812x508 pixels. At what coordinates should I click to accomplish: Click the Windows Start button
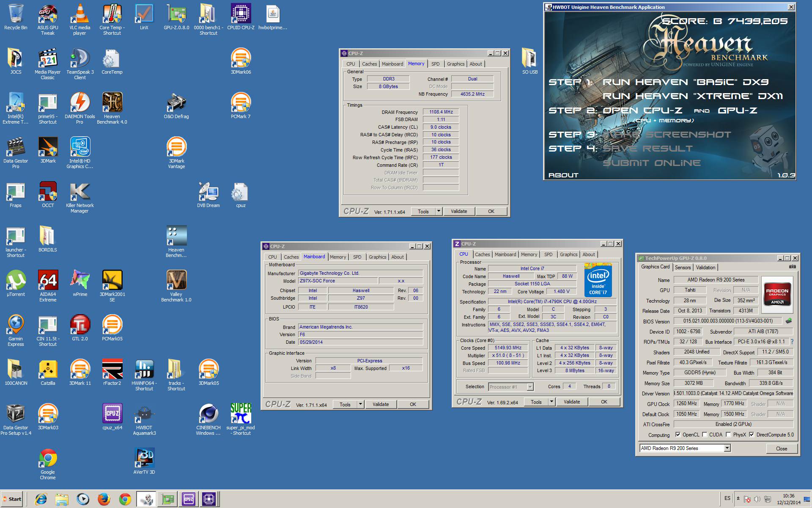point(12,499)
